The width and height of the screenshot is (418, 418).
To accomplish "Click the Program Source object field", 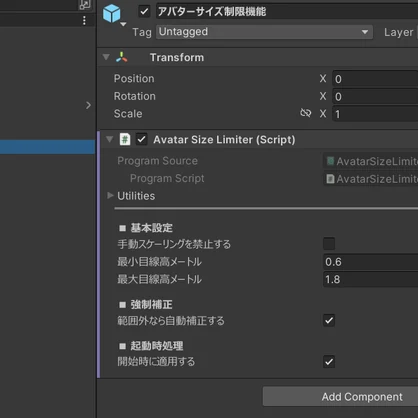I will (371, 161).
